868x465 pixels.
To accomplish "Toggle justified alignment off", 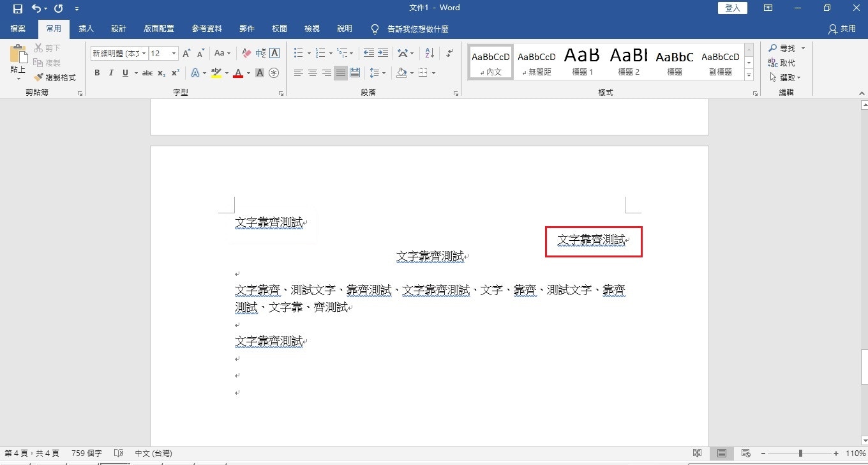I will (x=341, y=72).
